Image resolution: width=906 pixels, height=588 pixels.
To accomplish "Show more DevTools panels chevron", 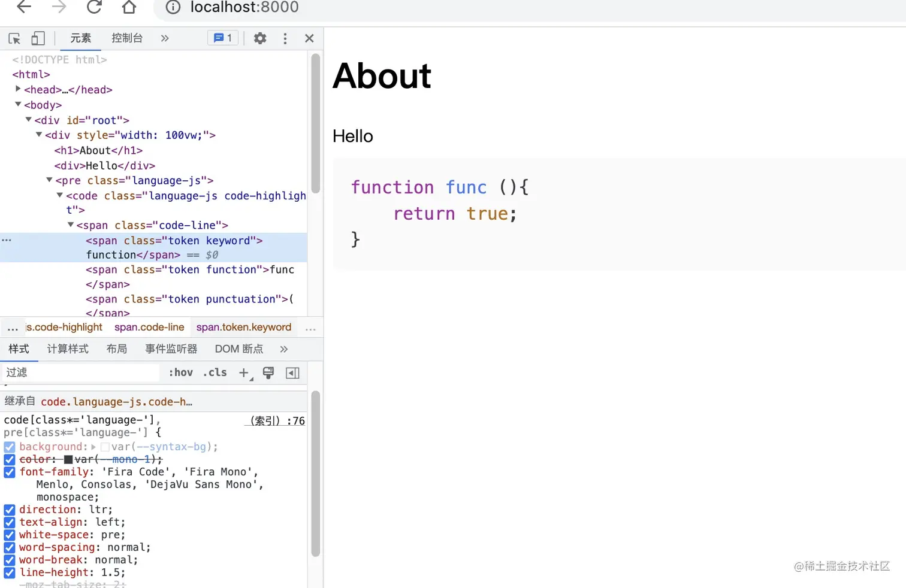I will [165, 38].
